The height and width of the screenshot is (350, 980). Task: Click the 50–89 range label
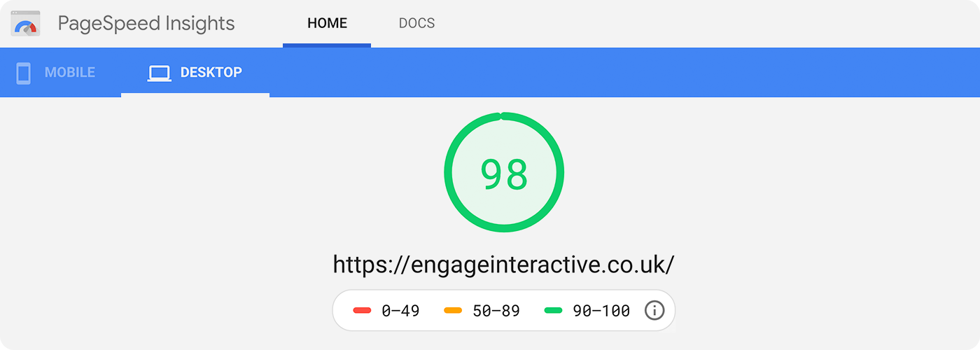pos(496,311)
